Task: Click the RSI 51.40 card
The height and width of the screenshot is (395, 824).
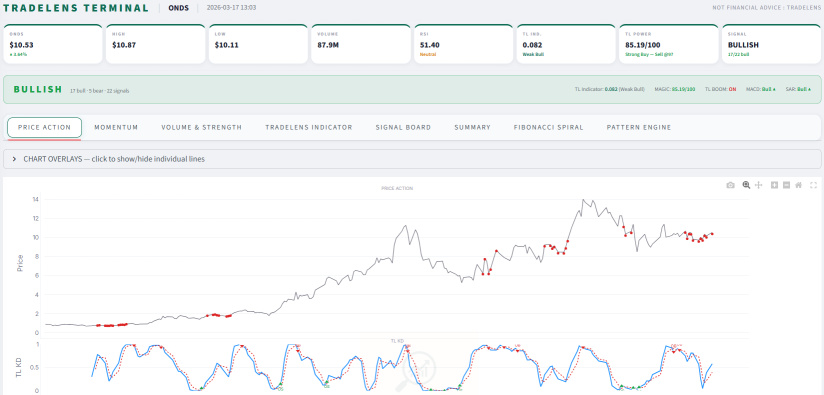Action: tap(464, 44)
